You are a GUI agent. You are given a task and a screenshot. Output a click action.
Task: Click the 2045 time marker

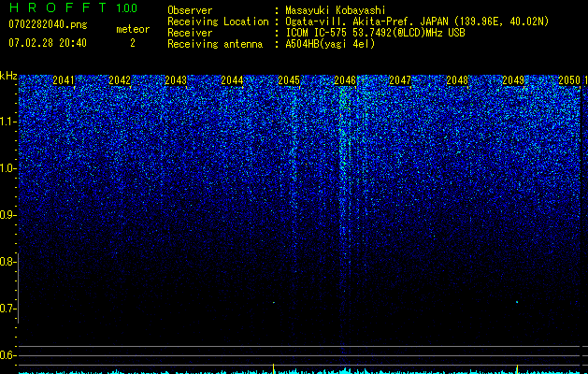(x=289, y=79)
